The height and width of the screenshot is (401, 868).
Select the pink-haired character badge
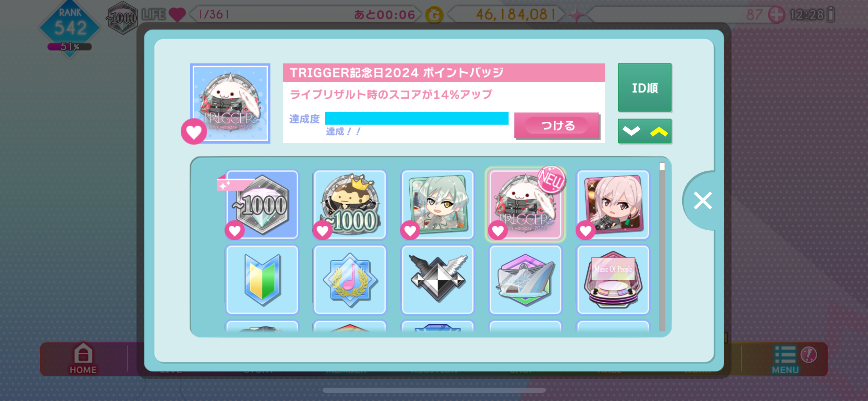613,204
